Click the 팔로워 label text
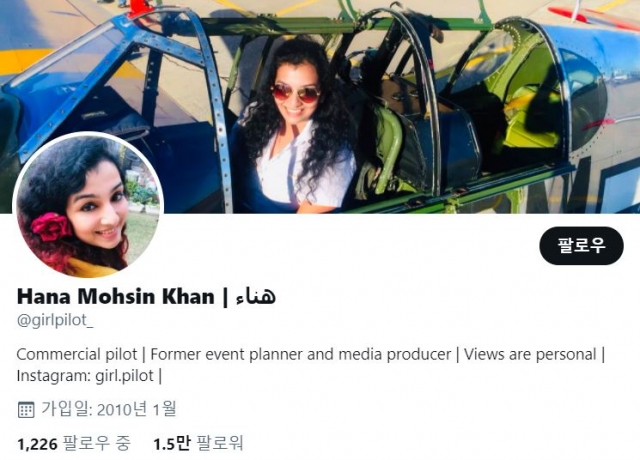 click(220, 444)
